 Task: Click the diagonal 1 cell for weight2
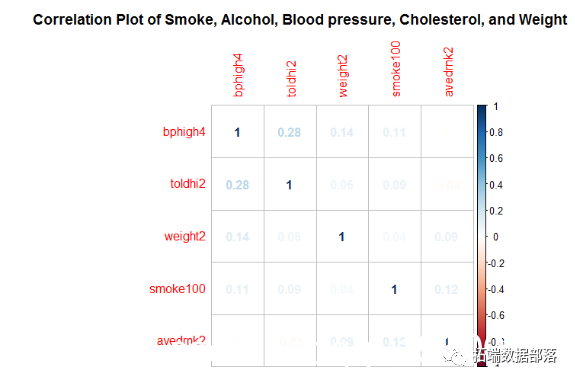[342, 237]
